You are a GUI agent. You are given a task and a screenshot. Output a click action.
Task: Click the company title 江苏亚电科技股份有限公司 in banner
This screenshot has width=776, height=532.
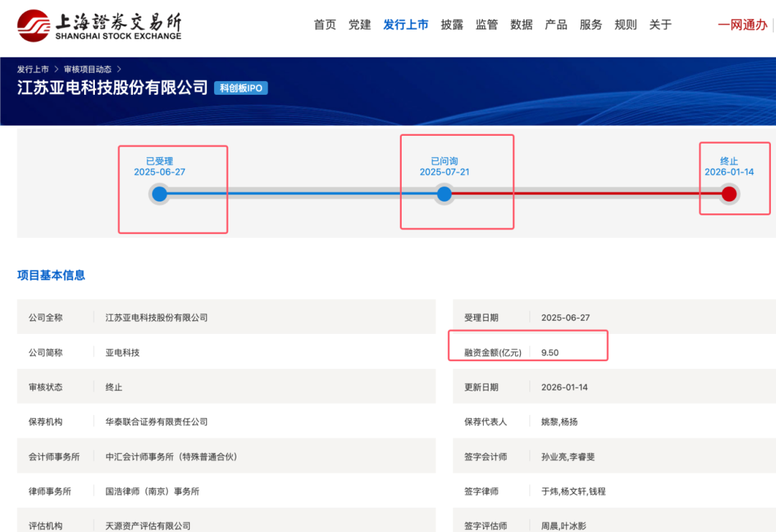[112, 88]
